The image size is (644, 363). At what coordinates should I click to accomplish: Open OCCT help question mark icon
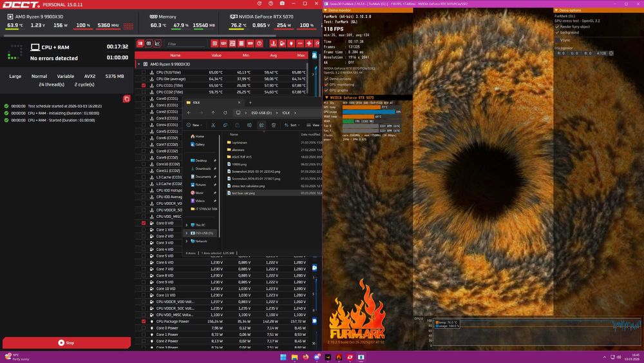[x=270, y=3]
